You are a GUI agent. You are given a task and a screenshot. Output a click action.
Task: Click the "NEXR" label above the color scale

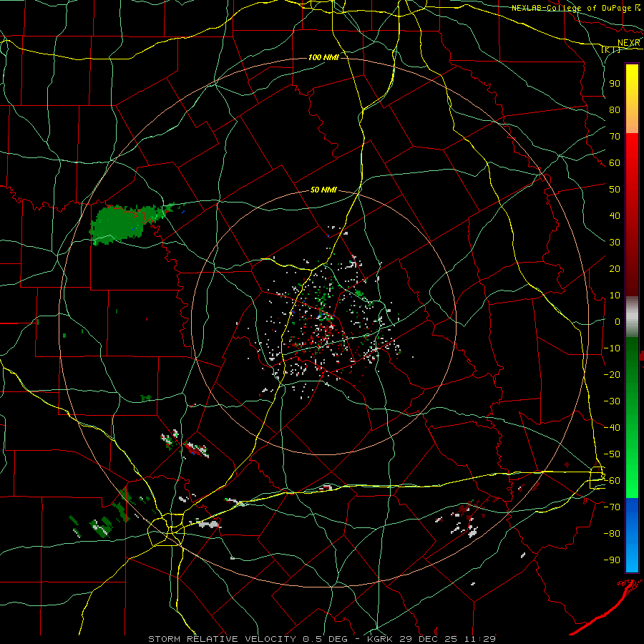pyautogui.click(x=628, y=43)
